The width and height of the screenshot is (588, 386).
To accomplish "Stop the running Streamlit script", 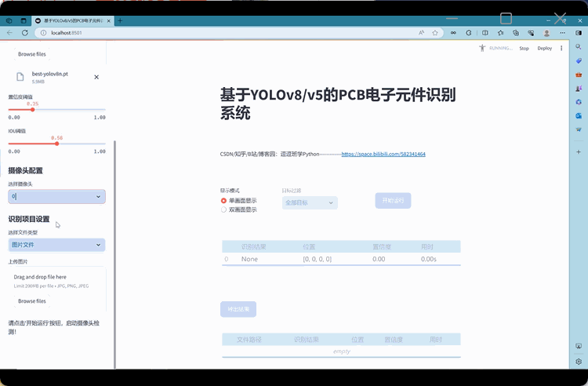I will point(524,49).
